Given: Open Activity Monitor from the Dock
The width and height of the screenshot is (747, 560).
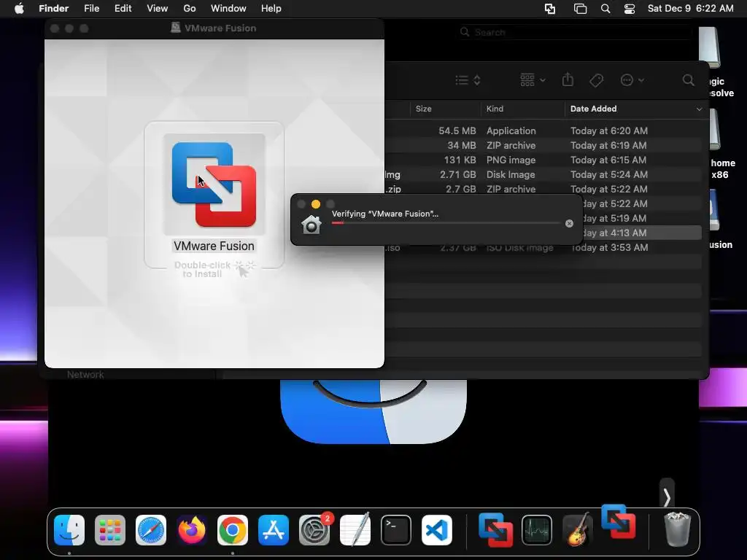Looking at the screenshot, I should click(x=537, y=530).
